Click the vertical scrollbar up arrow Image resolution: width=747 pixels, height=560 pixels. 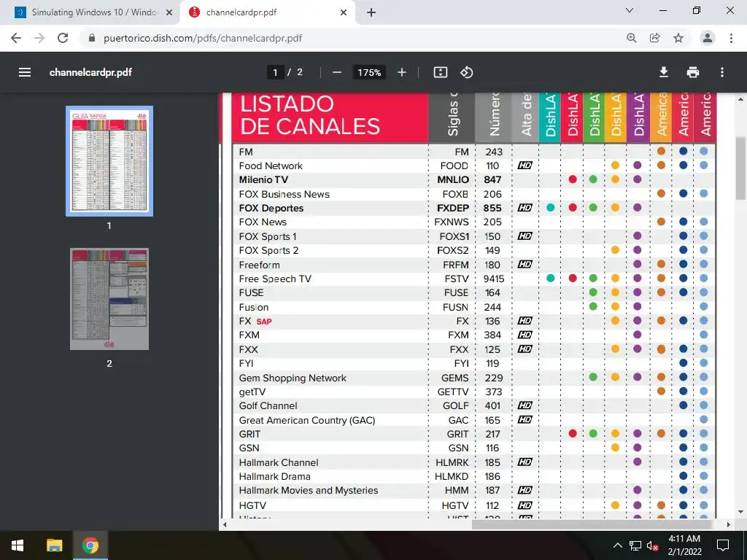740,99
